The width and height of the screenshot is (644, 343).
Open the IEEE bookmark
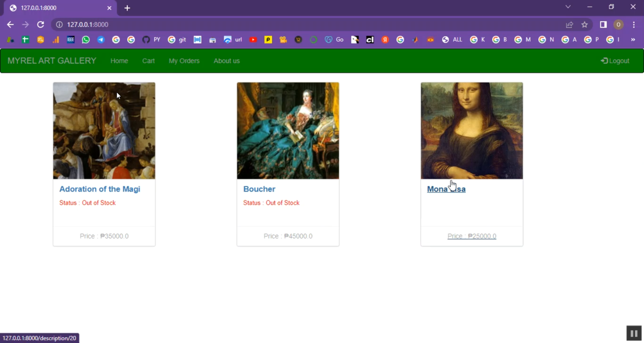[x=71, y=39]
